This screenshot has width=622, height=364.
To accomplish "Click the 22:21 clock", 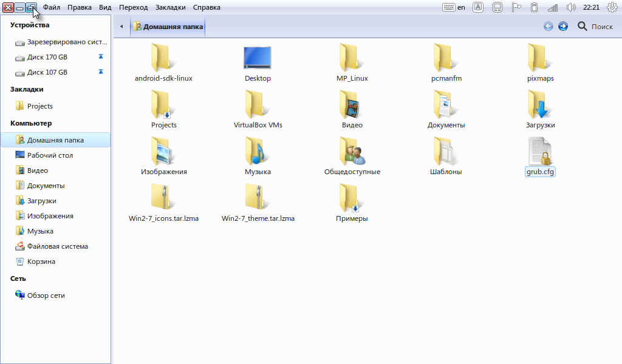I will (591, 7).
